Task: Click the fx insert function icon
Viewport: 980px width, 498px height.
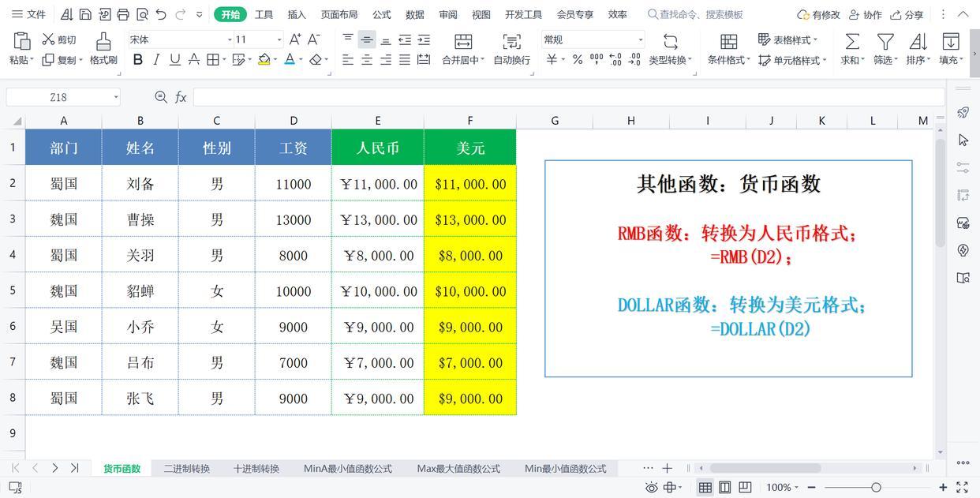Action: [181, 96]
